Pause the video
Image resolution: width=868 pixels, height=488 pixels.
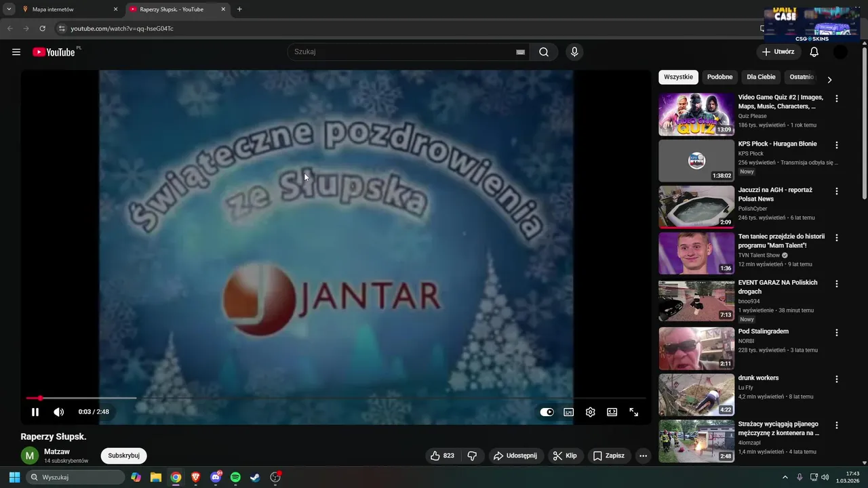pyautogui.click(x=35, y=412)
